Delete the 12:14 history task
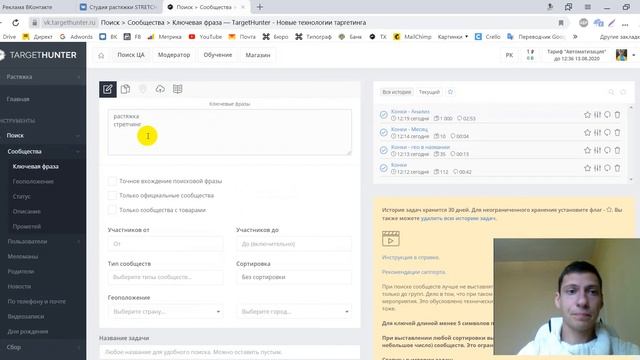 [x=617, y=132]
